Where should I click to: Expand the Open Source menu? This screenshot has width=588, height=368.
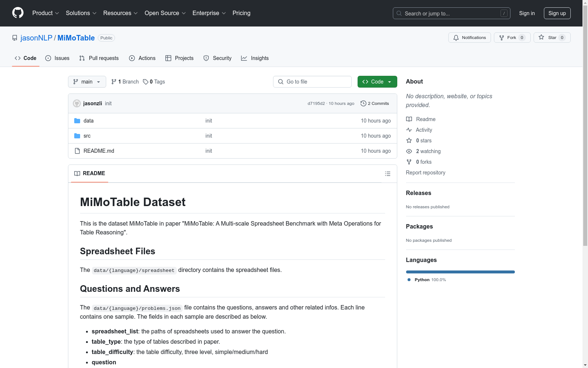[x=165, y=13]
